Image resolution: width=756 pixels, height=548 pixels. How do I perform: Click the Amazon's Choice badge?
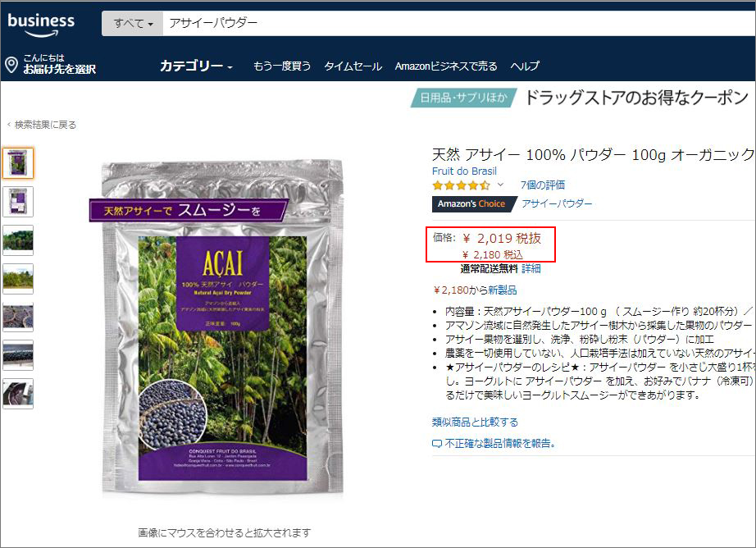coord(471,204)
